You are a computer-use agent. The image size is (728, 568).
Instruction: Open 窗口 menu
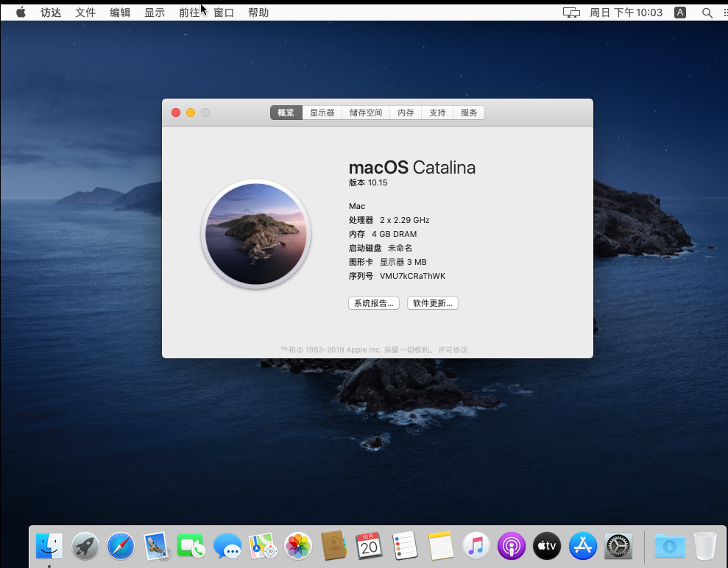click(x=224, y=13)
